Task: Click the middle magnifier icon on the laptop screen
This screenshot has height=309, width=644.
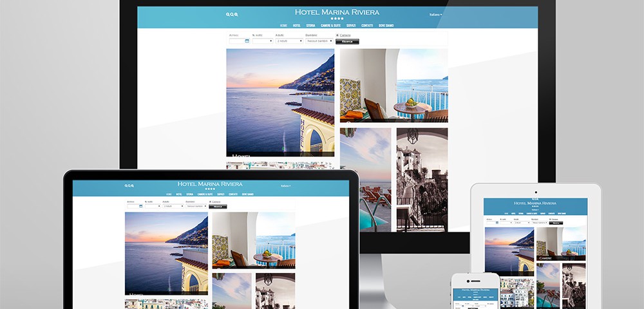Action: [x=129, y=186]
